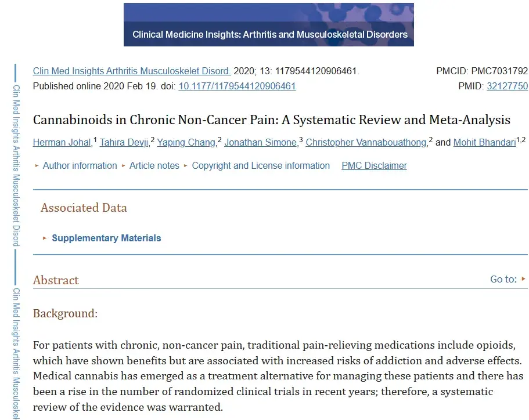View author Christopher Vannabouathong
This screenshot has width=529, height=420.
366,143
